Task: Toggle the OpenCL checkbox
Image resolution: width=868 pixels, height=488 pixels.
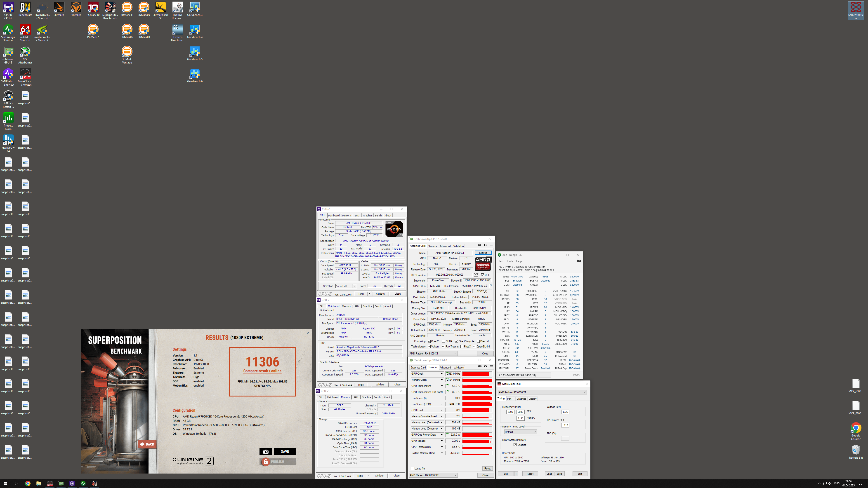Action: coord(429,342)
